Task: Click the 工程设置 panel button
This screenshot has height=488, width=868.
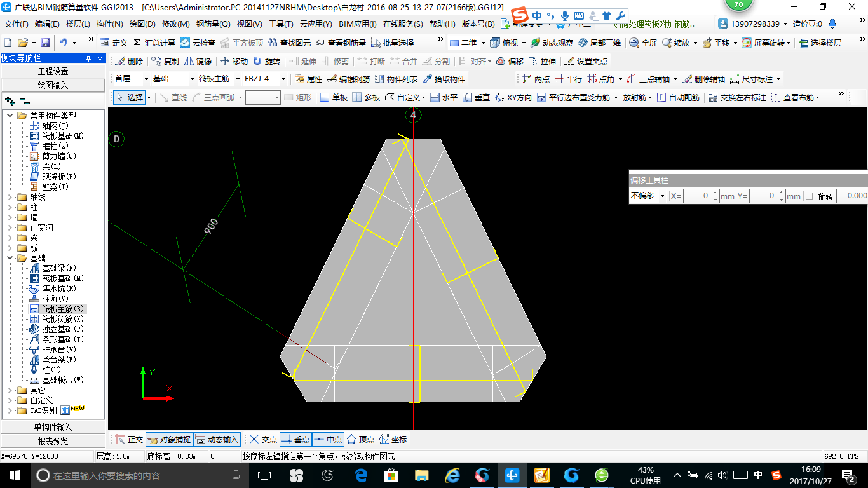Action: click(53, 71)
